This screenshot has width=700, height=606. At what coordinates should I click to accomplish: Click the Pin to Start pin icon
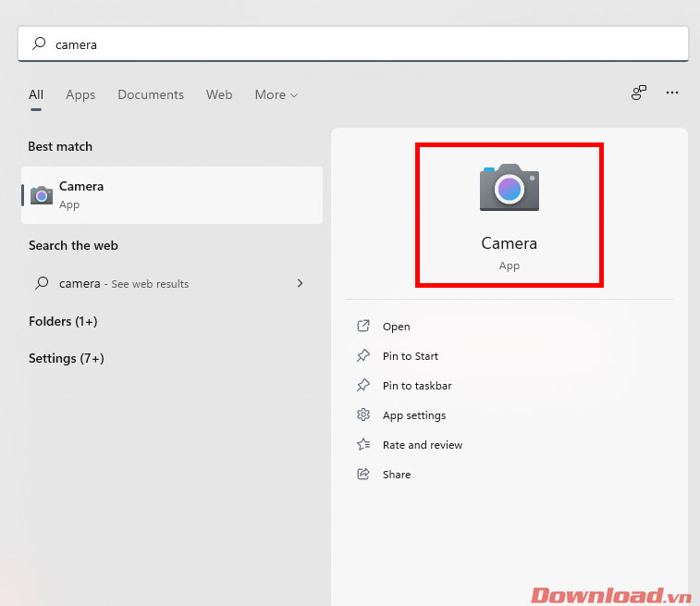click(363, 356)
